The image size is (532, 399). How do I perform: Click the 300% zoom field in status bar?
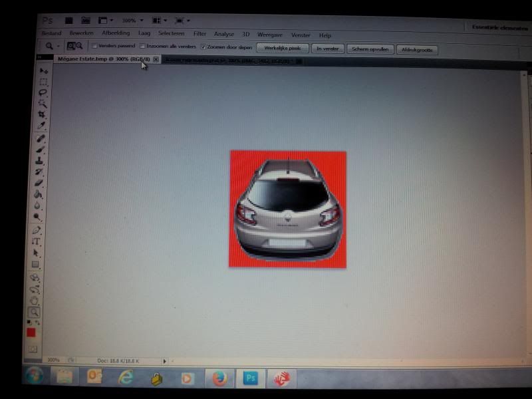(54, 360)
